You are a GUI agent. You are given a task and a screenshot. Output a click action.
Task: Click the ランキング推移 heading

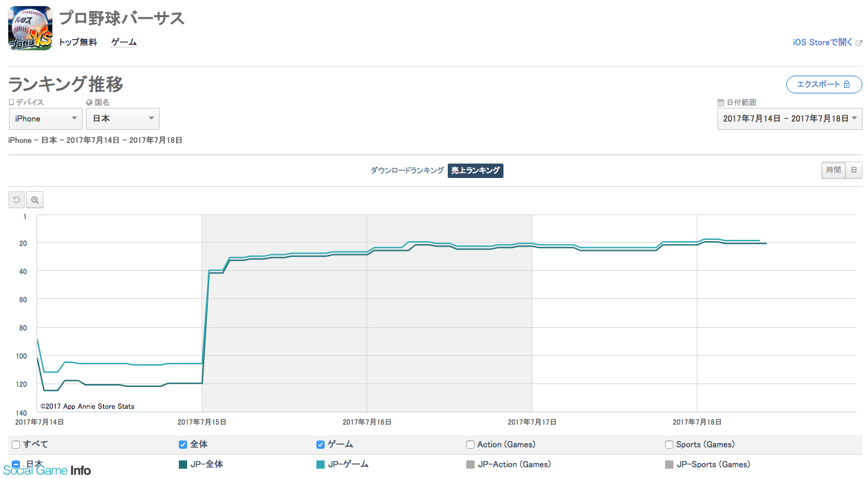pyautogui.click(x=66, y=85)
